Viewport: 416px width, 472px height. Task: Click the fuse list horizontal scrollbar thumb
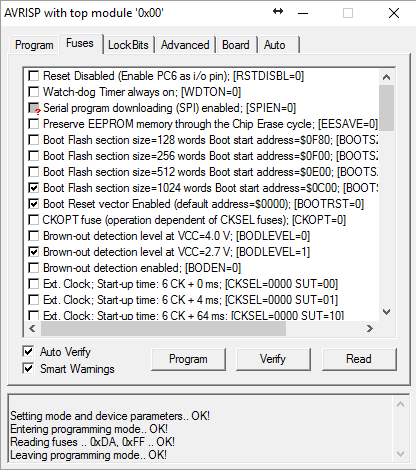tap(163, 329)
